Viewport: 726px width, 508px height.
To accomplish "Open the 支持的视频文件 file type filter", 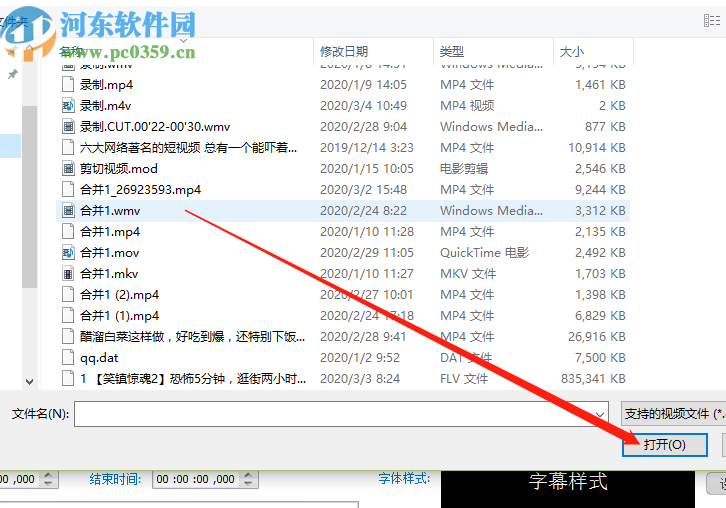I will [x=673, y=414].
